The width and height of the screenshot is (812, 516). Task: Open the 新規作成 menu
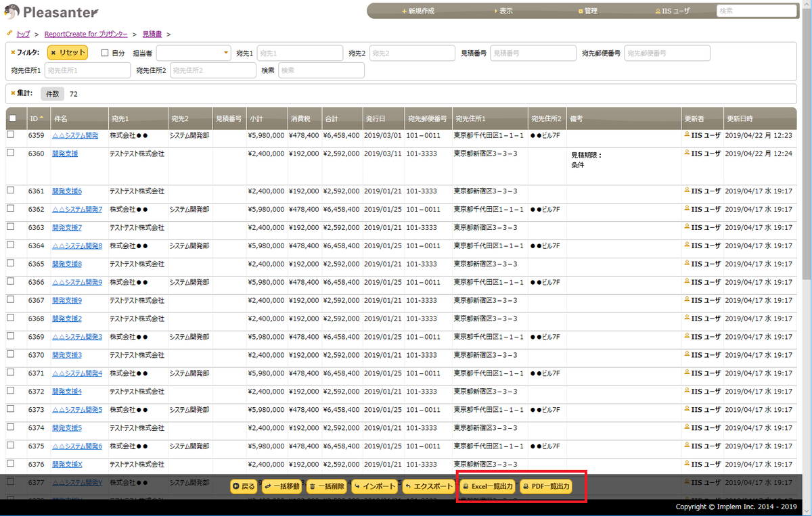pyautogui.click(x=418, y=11)
